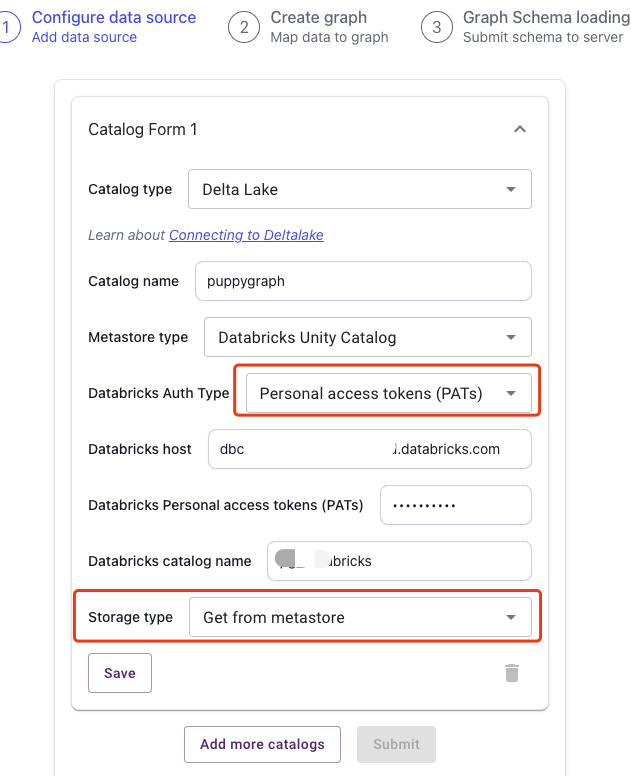This screenshot has width=631, height=776.
Task: Open the Storage type dropdown
Action: tap(360, 617)
